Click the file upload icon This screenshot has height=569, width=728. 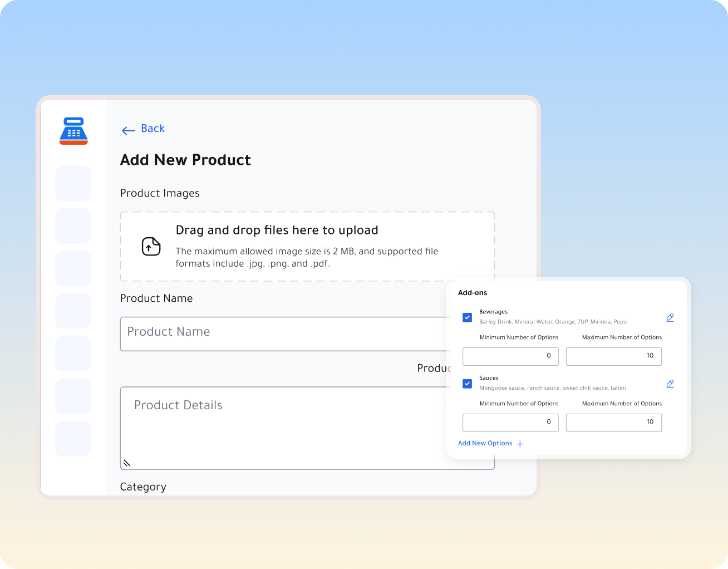tap(151, 246)
